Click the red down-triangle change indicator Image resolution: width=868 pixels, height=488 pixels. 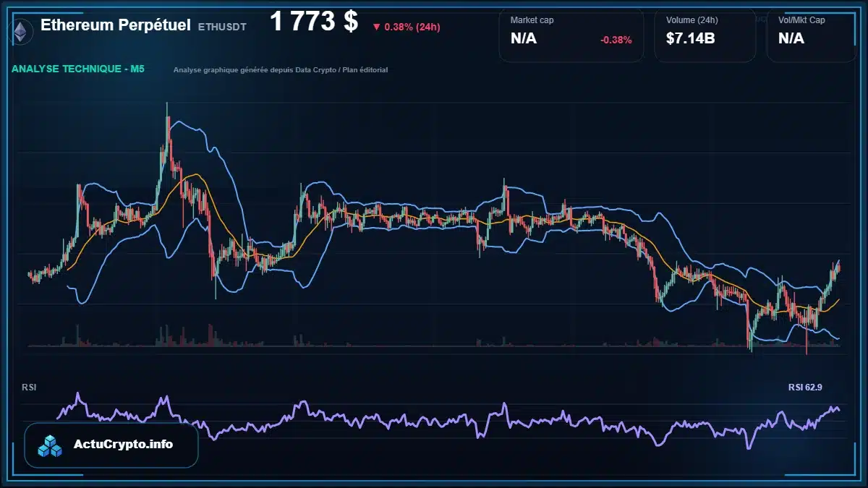[376, 27]
